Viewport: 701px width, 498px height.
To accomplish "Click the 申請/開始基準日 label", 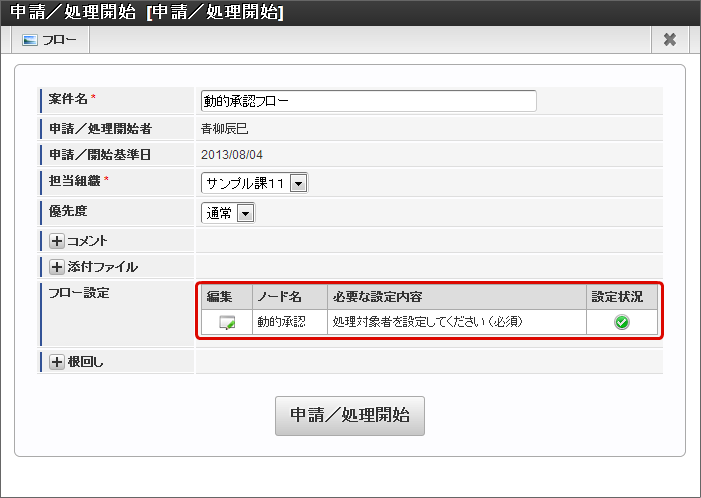I will click(x=100, y=155).
